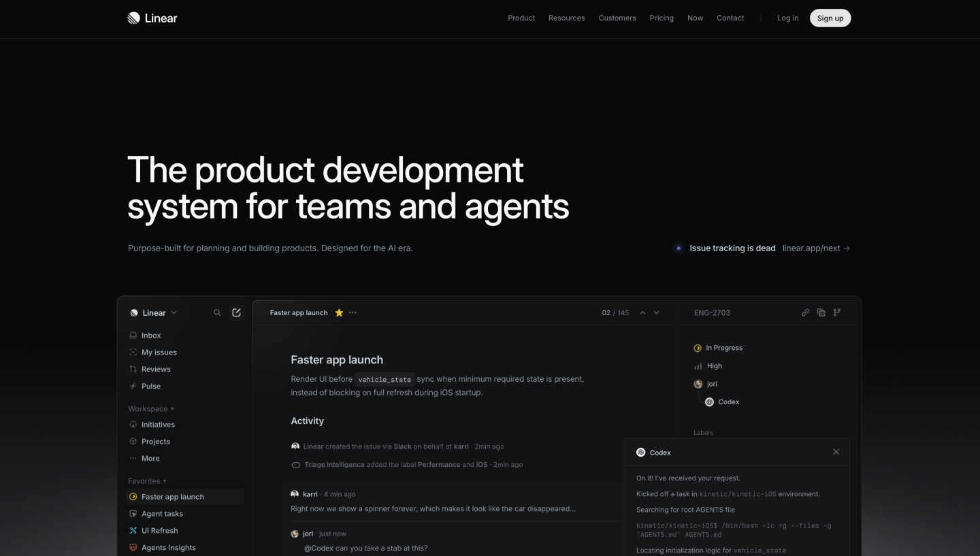Collapse the Workspace section
The image size is (980, 556).
(x=151, y=409)
